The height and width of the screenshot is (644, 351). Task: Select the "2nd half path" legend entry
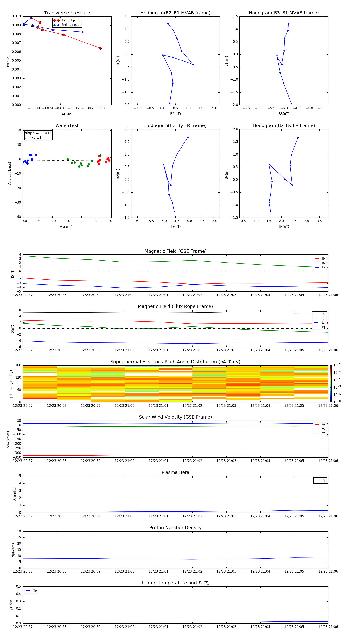tap(67, 25)
